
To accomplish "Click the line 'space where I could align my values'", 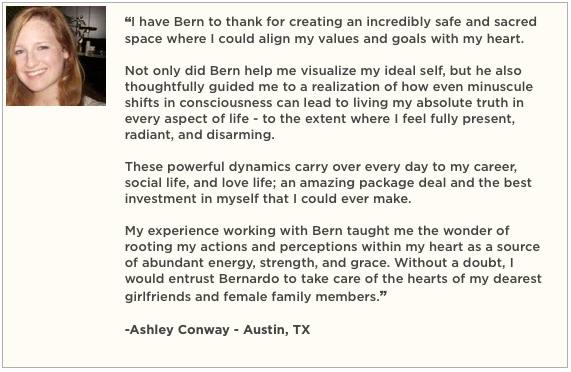I will pyautogui.click(x=324, y=39).
